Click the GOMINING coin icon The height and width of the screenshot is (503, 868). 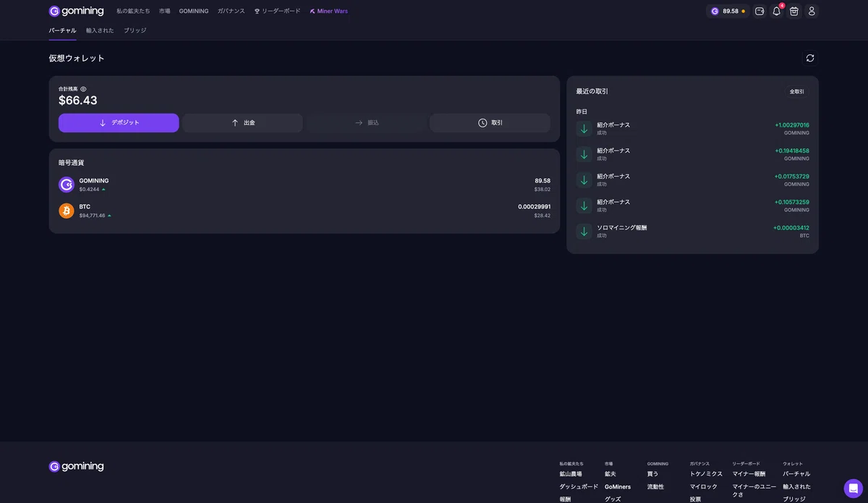tap(67, 185)
